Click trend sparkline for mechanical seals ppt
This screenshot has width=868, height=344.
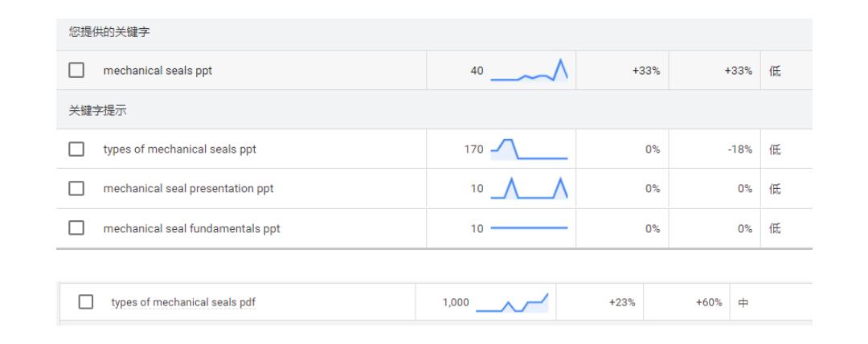tap(529, 71)
